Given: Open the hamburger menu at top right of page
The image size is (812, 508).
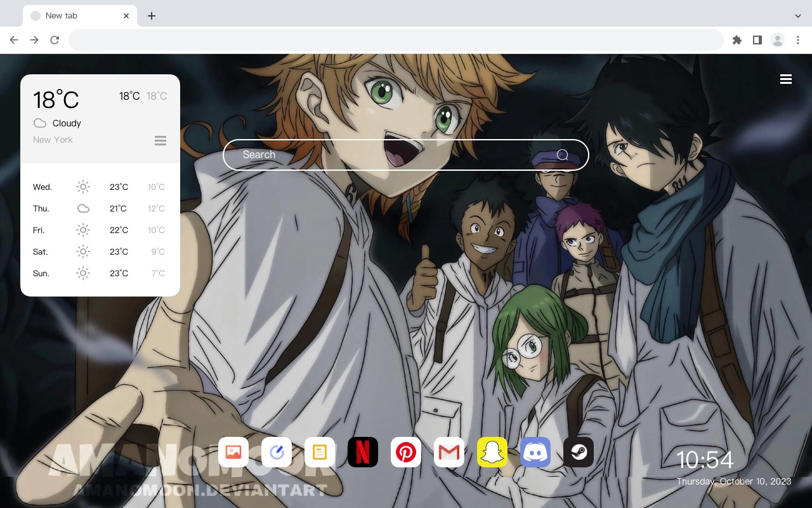Looking at the screenshot, I should tap(786, 79).
